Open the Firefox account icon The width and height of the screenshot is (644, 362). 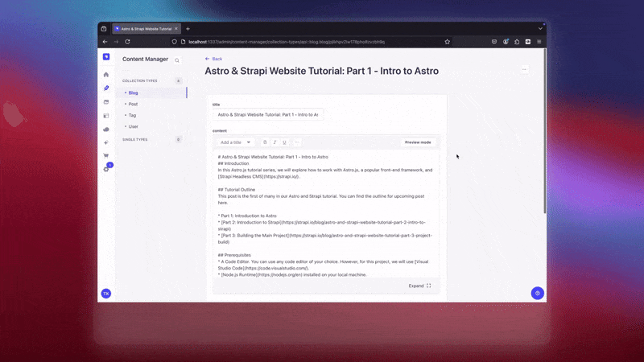pyautogui.click(x=506, y=42)
